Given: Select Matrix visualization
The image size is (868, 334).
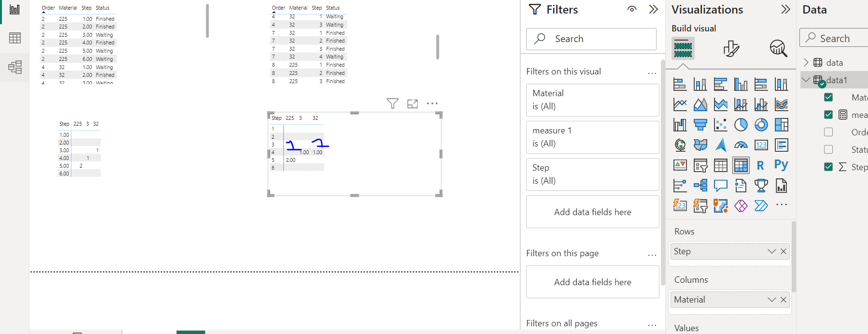Looking at the screenshot, I should click(x=741, y=165).
